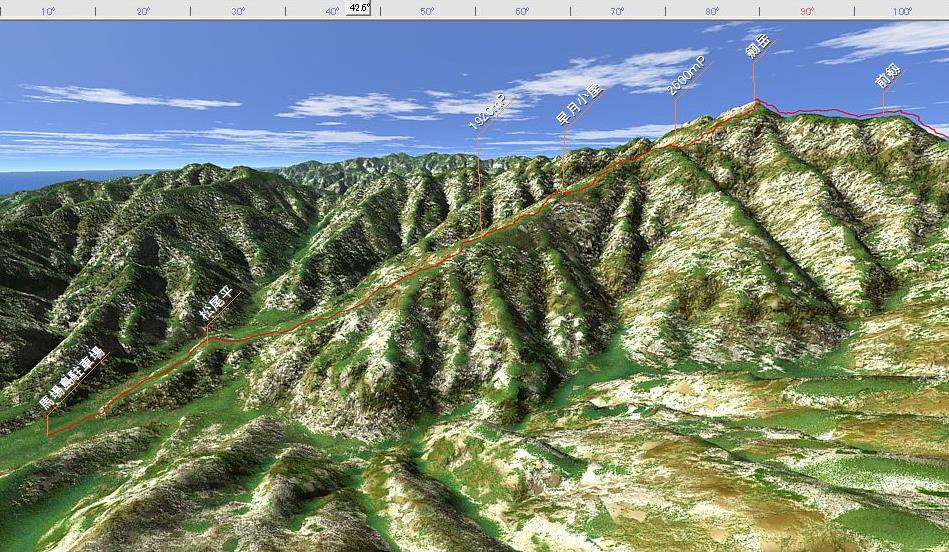This screenshot has height=552, width=949.
Task: Click the peak where route reaches 剱岳
Action: pyautogui.click(x=756, y=100)
